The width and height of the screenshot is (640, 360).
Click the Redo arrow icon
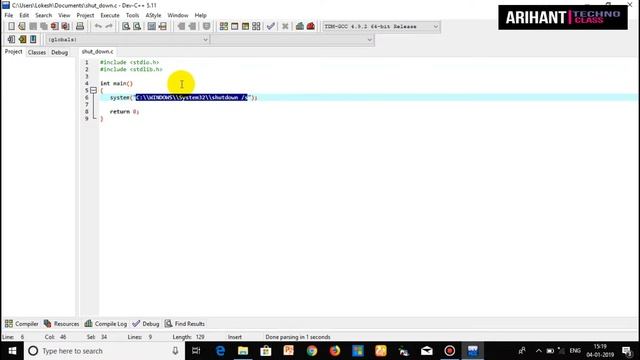coord(109,27)
